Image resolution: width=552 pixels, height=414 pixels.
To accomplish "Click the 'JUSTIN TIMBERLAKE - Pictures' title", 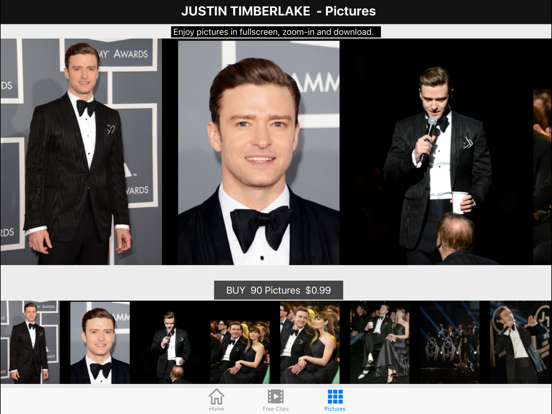I will coord(278,11).
